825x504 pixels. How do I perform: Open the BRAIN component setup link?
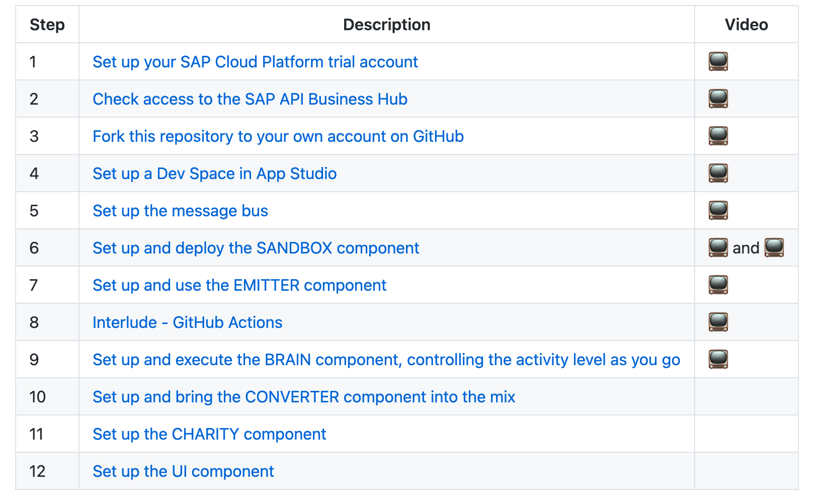pyautogui.click(x=386, y=360)
